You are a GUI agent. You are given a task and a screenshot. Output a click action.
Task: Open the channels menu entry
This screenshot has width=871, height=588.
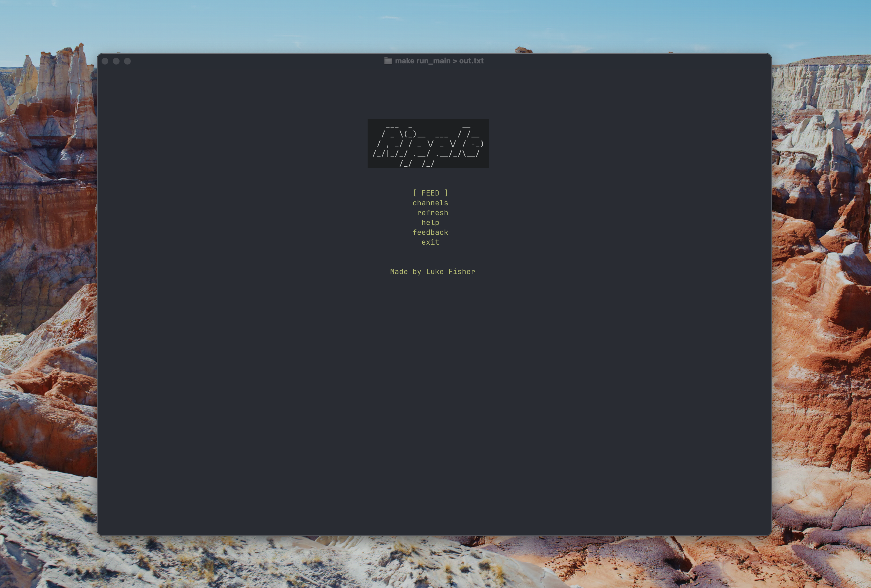click(430, 203)
